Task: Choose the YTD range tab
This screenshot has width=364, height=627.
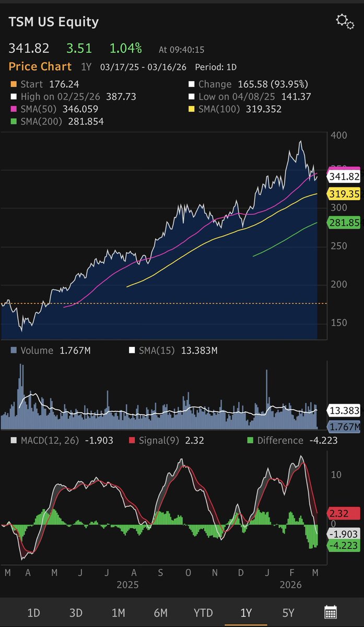Action: 203,612
